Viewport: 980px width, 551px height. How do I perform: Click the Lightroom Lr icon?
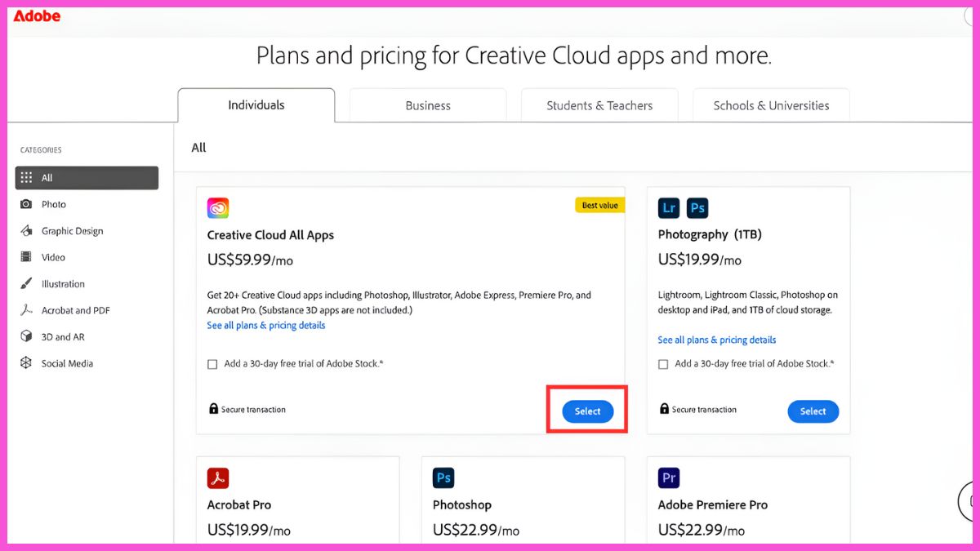coord(669,207)
